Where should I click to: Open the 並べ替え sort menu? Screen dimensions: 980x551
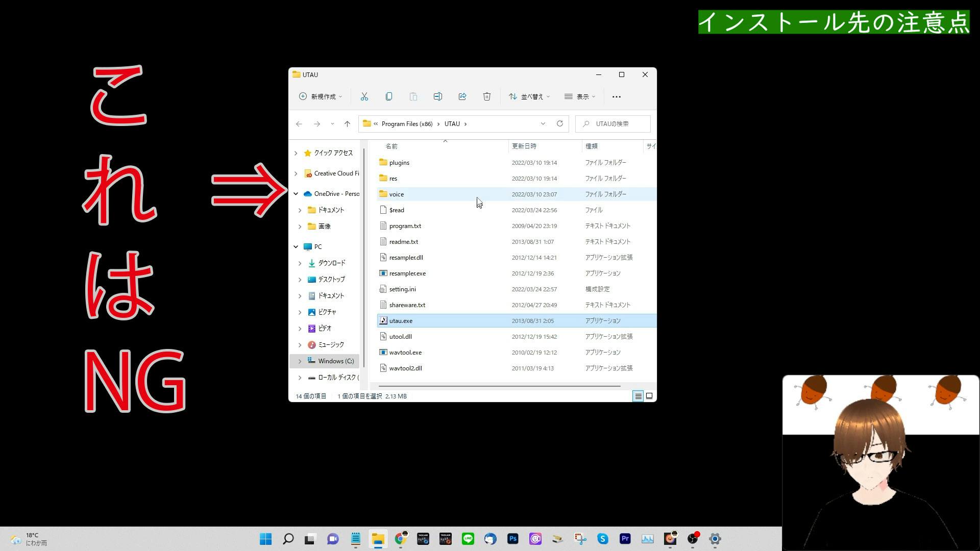(x=529, y=96)
